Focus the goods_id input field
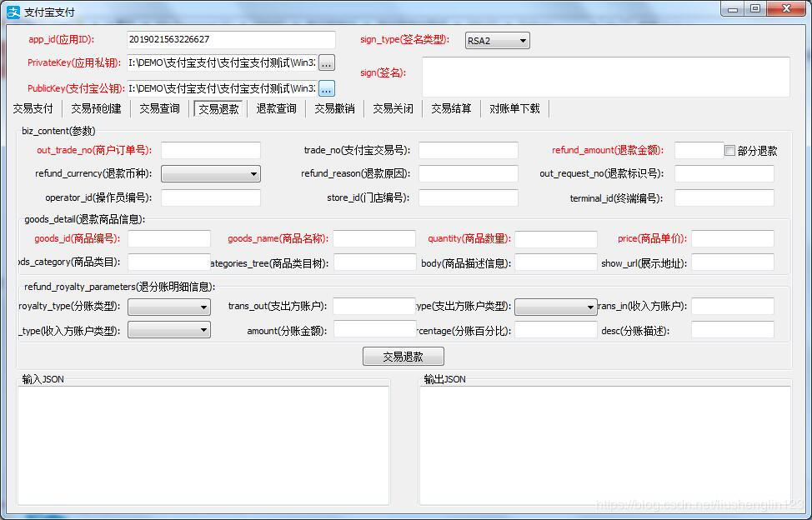This screenshot has width=812, height=520. (169, 239)
